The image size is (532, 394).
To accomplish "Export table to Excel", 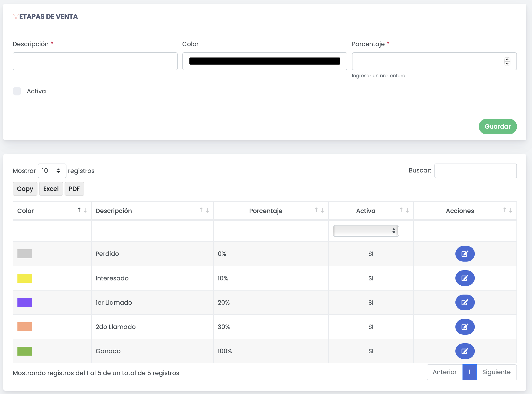I will (51, 189).
